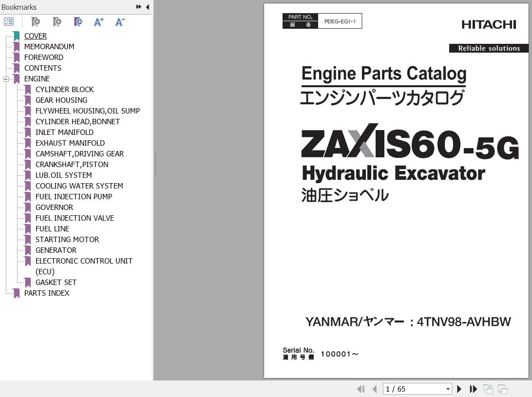The image size is (532, 397).
Task: Click the previous view icon in status bar
Action: point(488,389)
